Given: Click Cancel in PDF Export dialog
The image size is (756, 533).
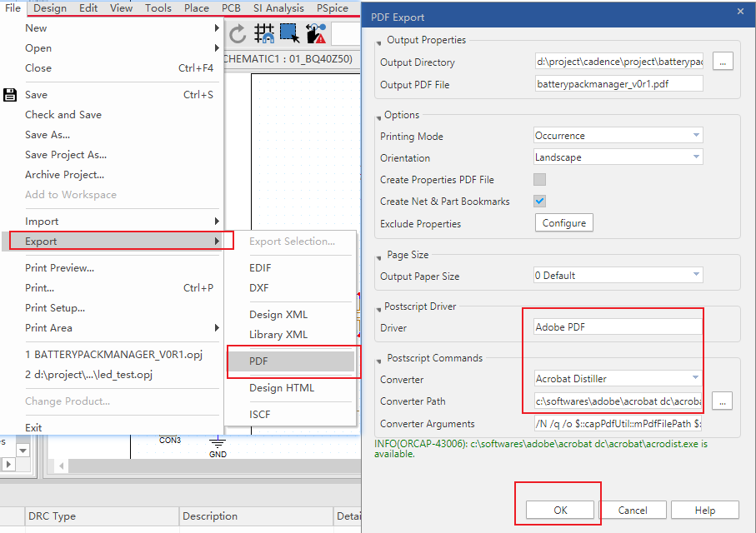Looking at the screenshot, I should tap(633, 510).
